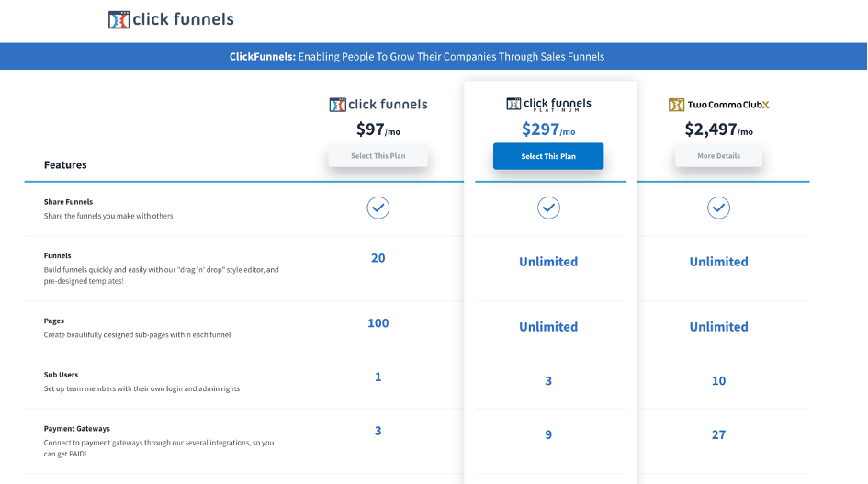Click 'Create beautifully designed sub-pages' description
This screenshot has height=484, width=868.
(137, 335)
